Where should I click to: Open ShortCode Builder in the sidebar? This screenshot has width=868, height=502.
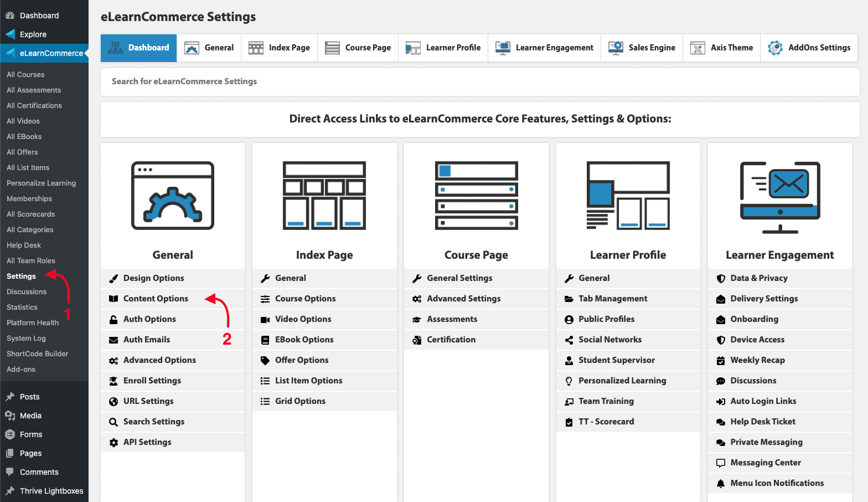[38, 354]
